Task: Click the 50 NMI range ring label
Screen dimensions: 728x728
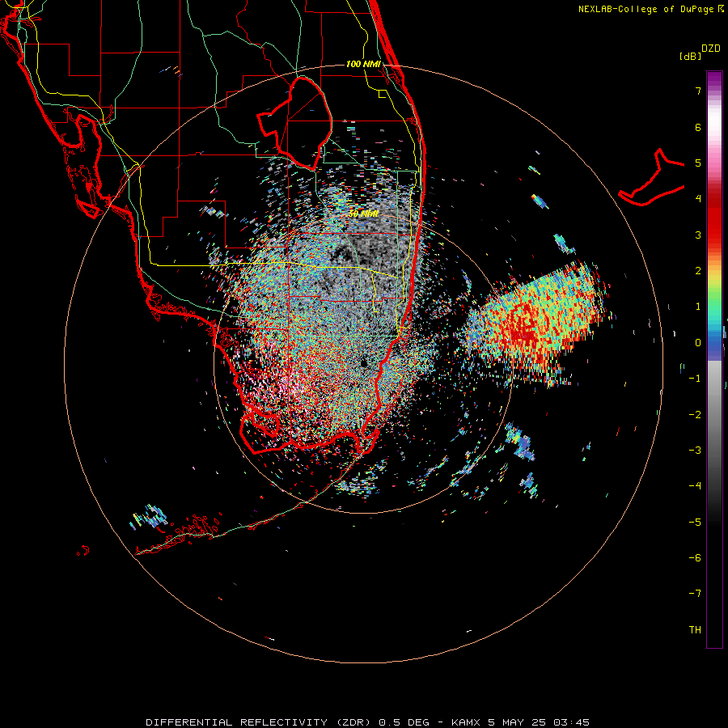Action: (x=363, y=214)
